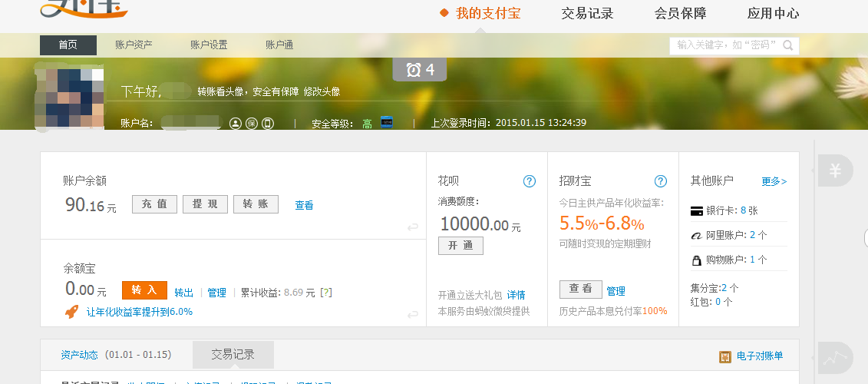Click the keyword search input field

pyautogui.click(x=734, y=45)
